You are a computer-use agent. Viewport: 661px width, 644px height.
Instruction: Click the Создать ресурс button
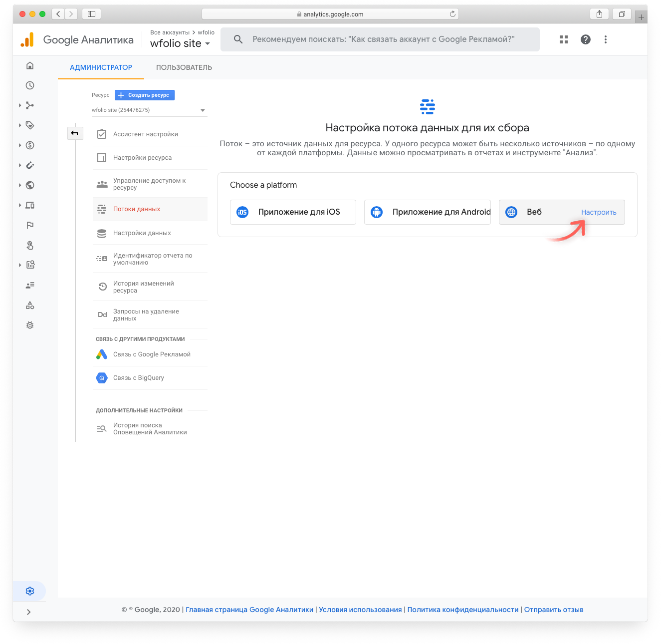click(145, 95)
